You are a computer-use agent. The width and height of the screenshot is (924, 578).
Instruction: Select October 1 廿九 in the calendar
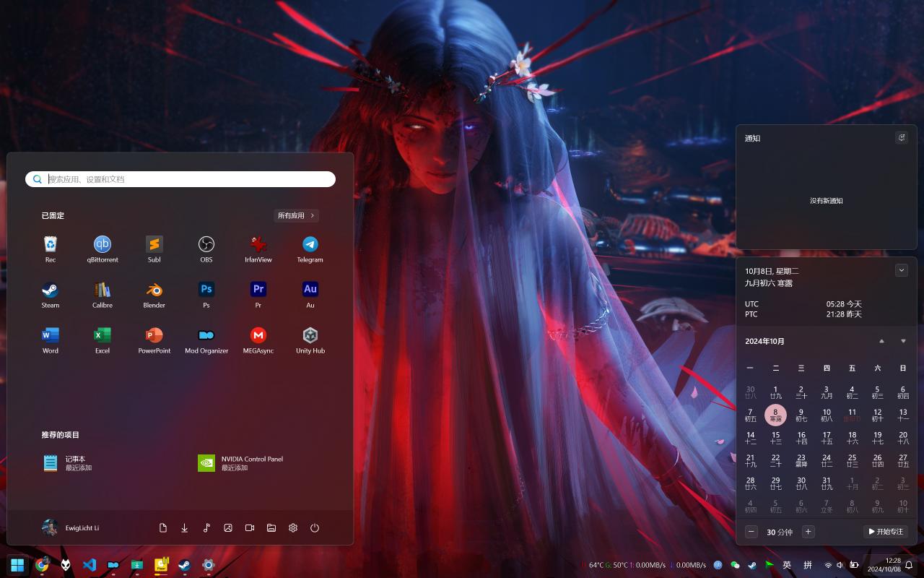pyautogui.click(x=776, y=392)
